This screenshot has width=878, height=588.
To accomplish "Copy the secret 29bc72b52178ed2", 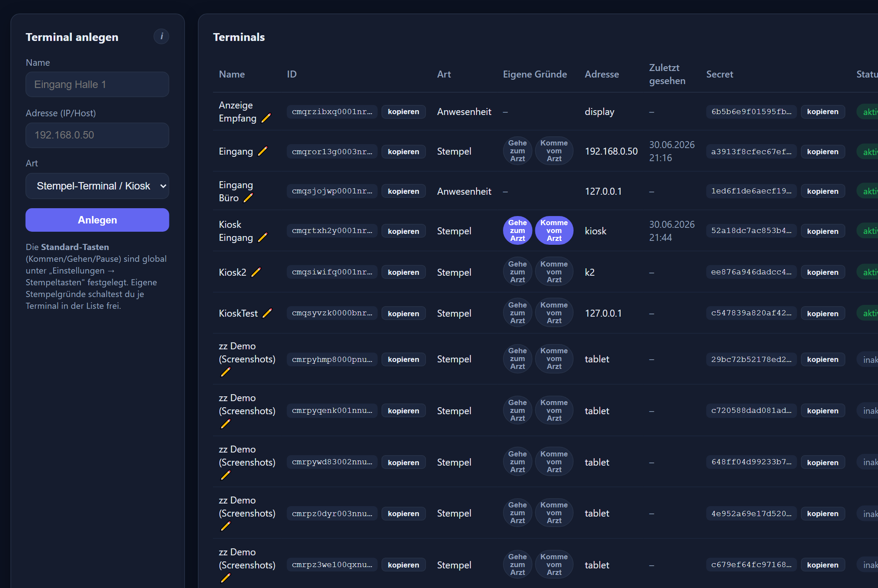I will tap(822, 359).
